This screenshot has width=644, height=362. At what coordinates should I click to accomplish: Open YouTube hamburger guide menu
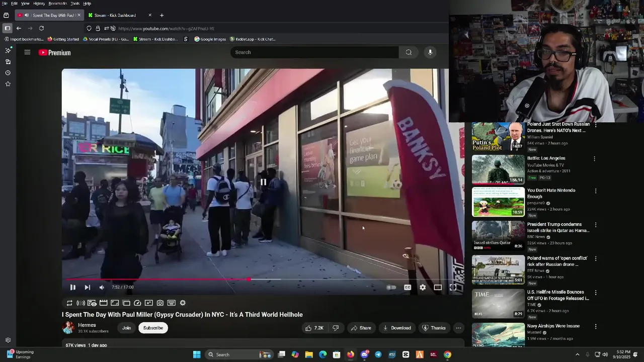point(27,52)
